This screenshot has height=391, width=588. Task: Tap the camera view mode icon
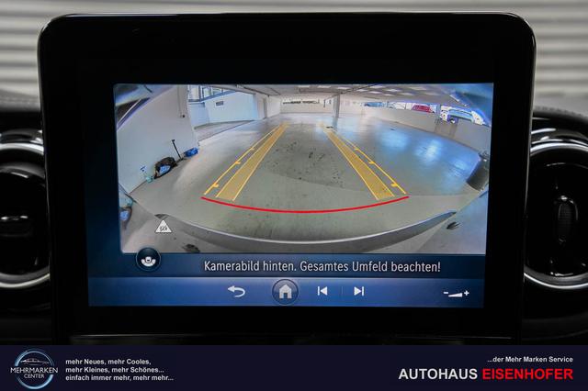click(149, 259)
